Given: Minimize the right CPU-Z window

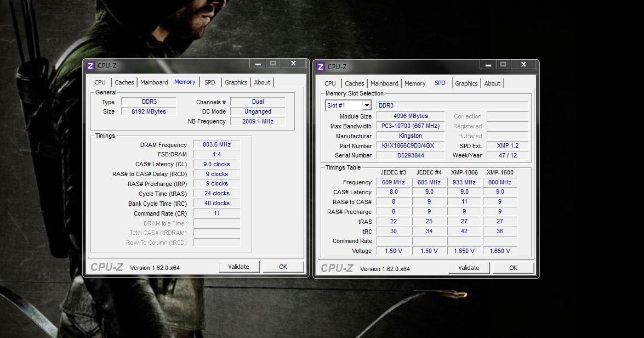Looking at the screenshot, I should click(488, 65).
